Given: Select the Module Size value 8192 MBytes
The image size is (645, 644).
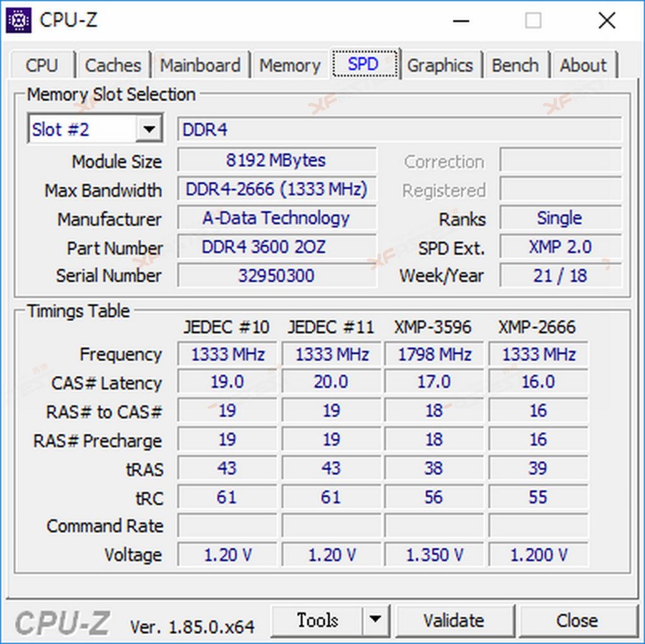Looking at the screenshot, I should [x=277, y=160].
